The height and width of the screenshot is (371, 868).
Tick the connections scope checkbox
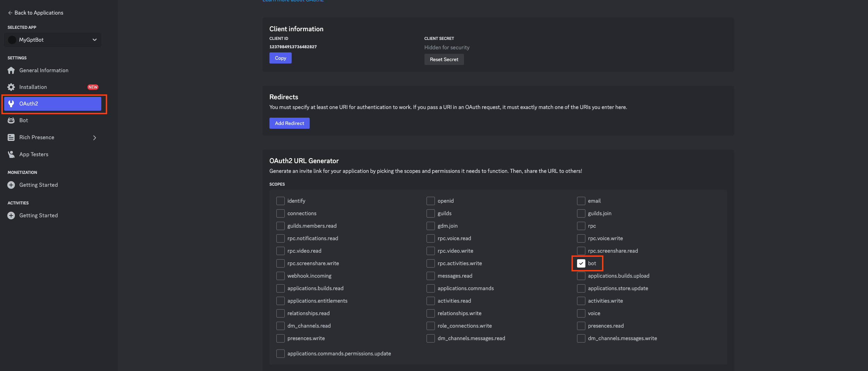281,213
